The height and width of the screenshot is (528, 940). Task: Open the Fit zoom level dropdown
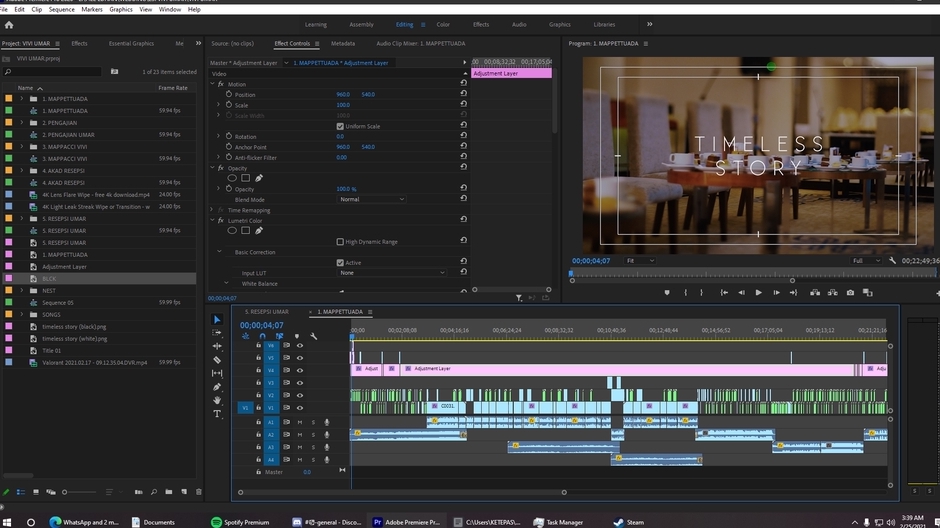tap(638, 261)
